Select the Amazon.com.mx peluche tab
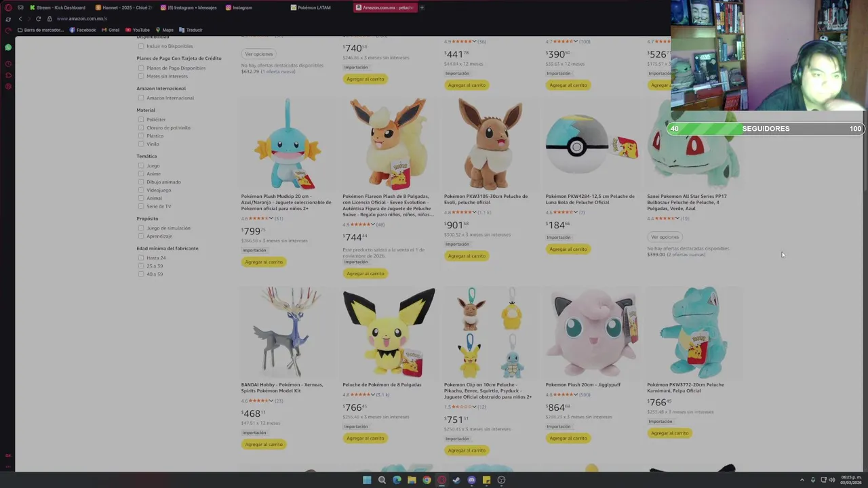The height and width of the screenshot is (488, 868). (385, 7)
